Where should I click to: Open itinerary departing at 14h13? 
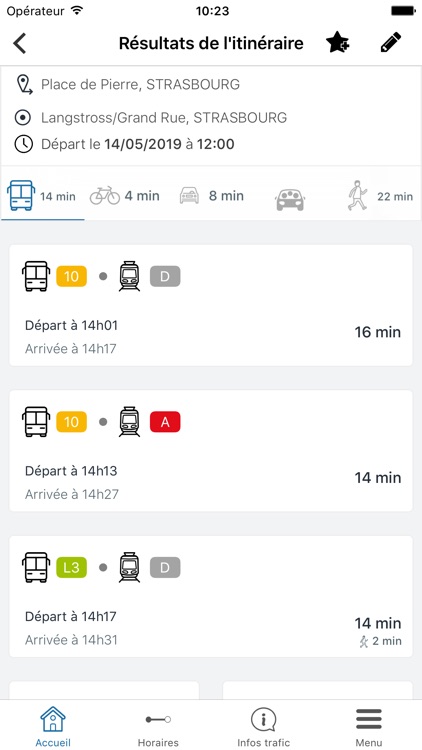(x=211, y=451)
